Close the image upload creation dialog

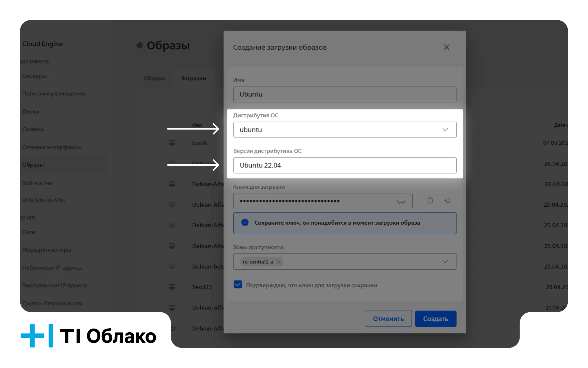tap(447, 47)
